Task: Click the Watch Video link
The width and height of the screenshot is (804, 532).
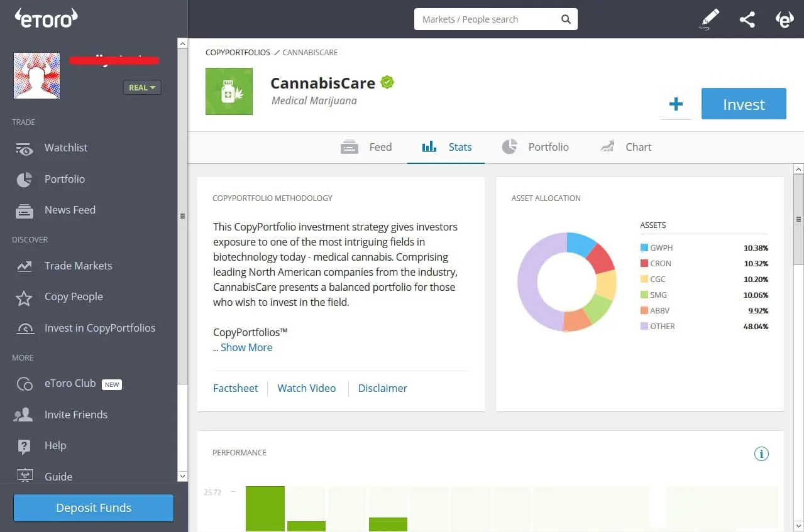Action: pos(307,388)
